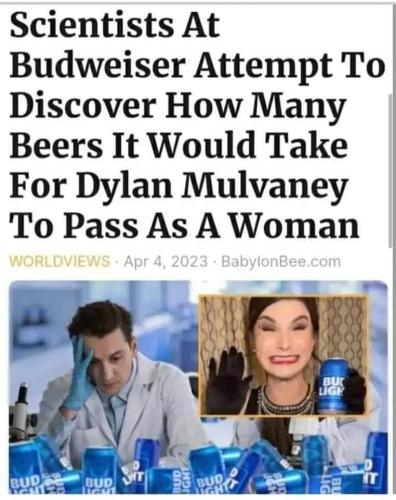This screenshot has width=396, height=500.
Task: Click the Apr 4, 2023 date stamp
Action: point(166,261)
